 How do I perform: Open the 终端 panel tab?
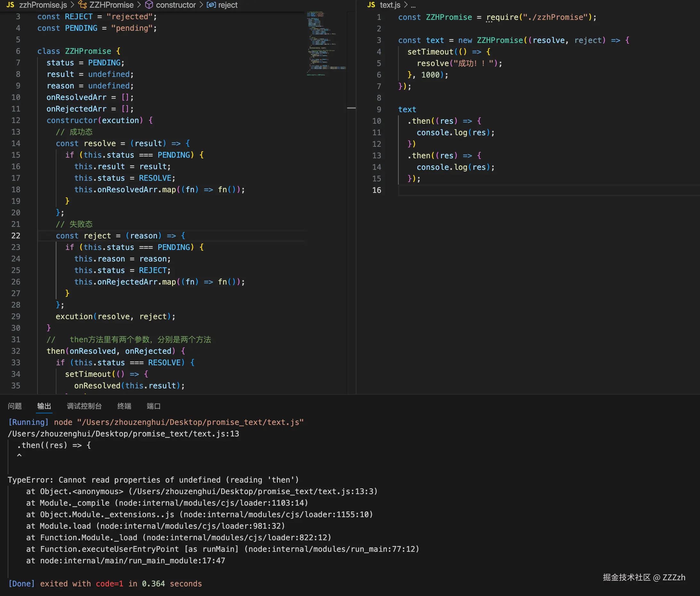[124, 406]
